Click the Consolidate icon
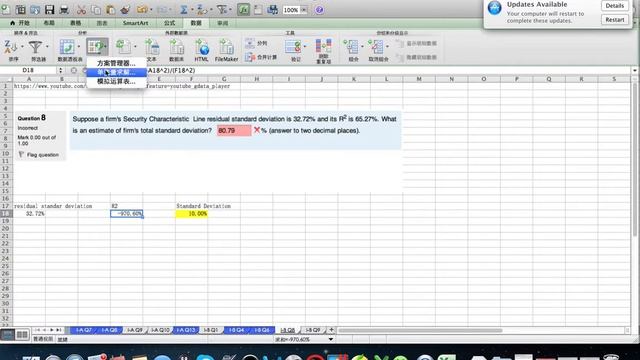 (x=250, y=57)
